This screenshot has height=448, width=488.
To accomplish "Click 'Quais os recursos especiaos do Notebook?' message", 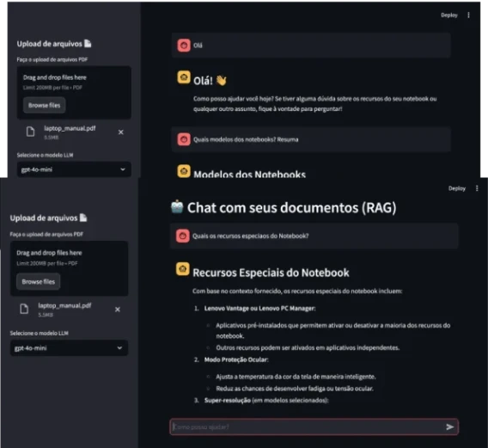I will pos(251,236).
